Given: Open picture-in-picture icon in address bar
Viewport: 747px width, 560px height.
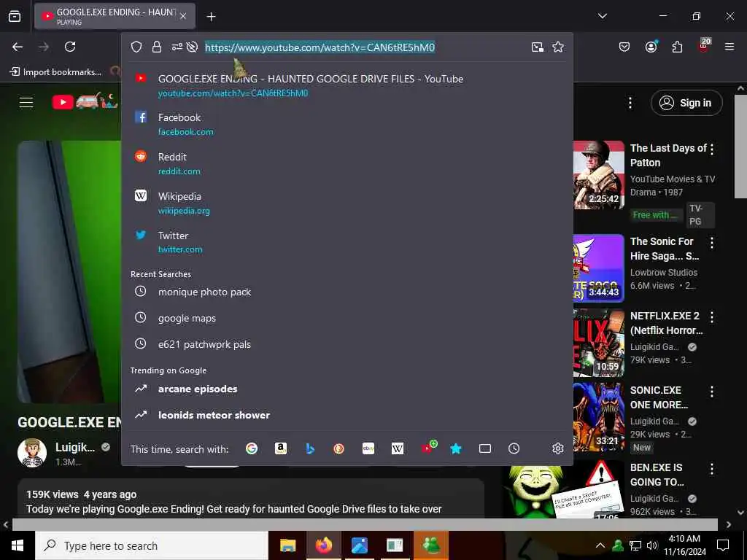Looking at the screenshot, I should click(x=538, y=47).
